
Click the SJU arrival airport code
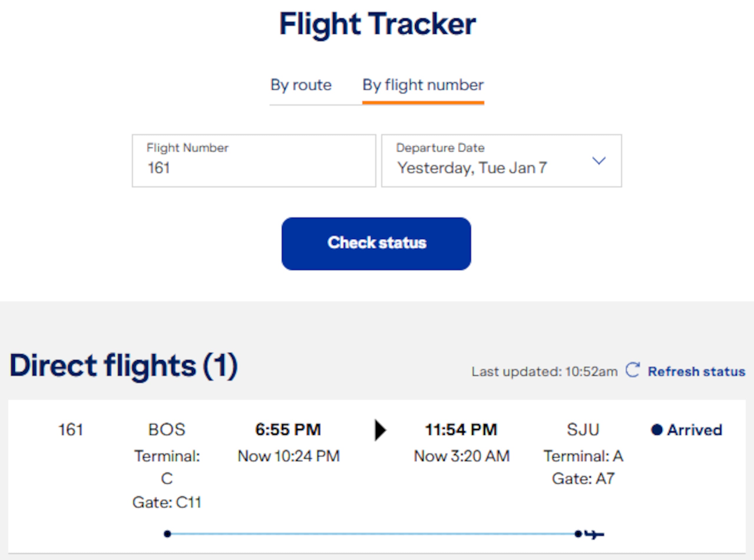583,430
